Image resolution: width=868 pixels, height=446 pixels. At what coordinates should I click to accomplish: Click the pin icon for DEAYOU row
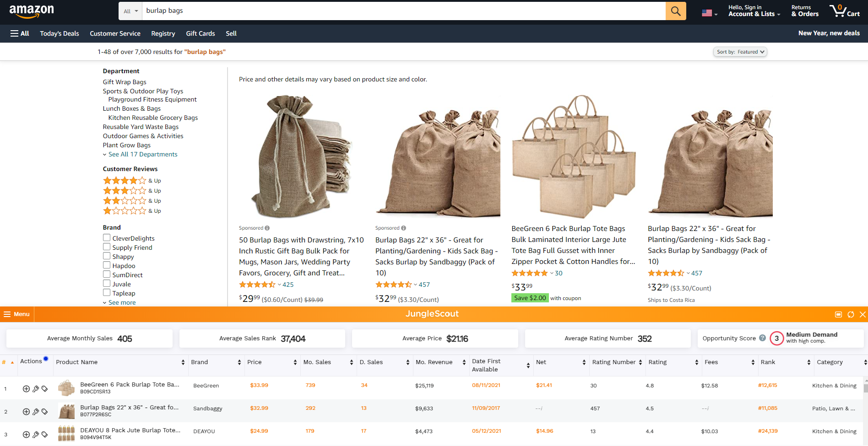tap(35, 435)
